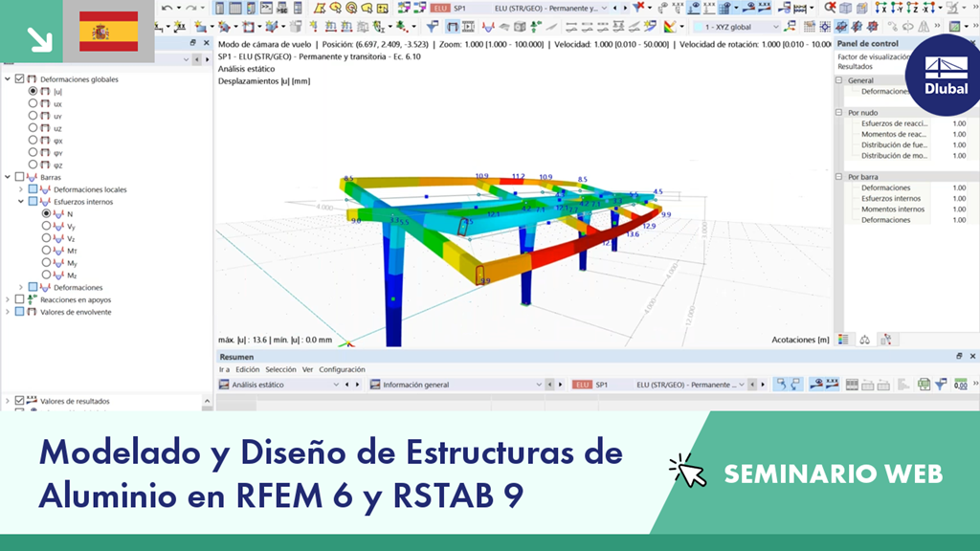Click the view +X axis icon
The height and width of the screenshot is (551, 980).
(880, 8)
